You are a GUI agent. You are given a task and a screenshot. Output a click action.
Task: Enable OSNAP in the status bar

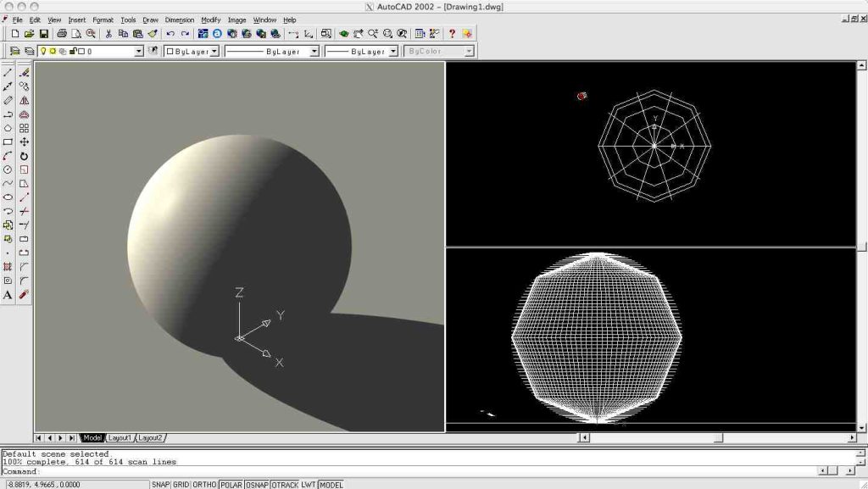click(255, 484)
